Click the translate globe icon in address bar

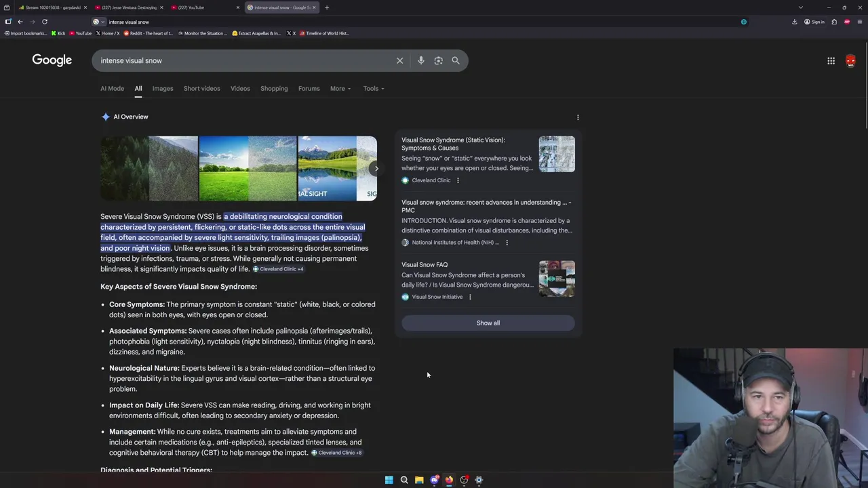[x=744, y=22]
